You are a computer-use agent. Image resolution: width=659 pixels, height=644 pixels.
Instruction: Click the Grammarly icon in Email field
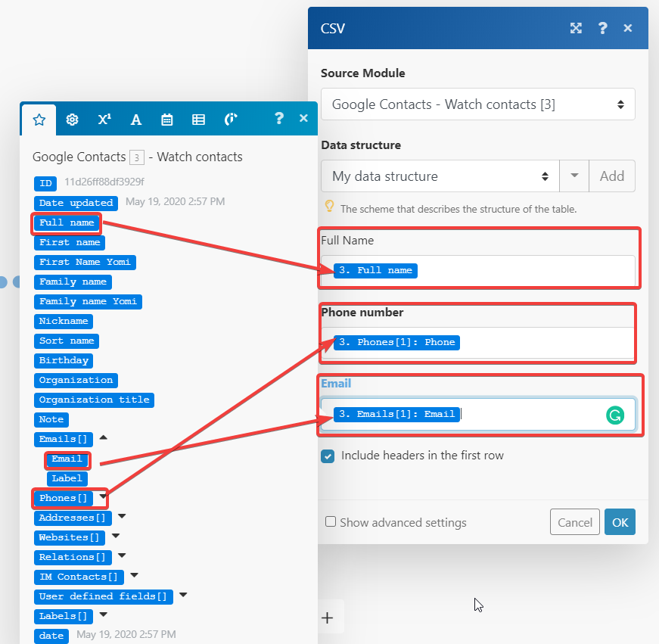(x=615, y=415)
